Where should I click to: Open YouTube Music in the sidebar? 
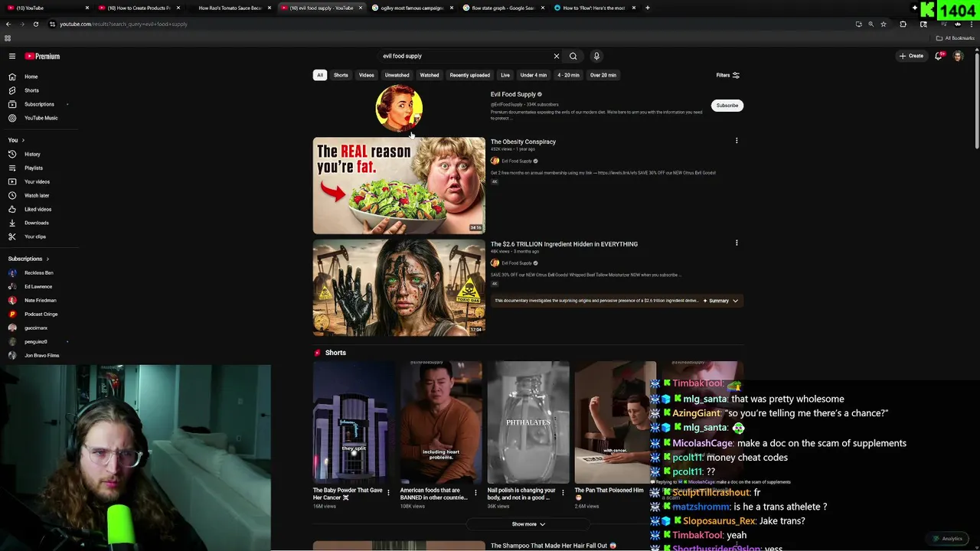click(41, 118)
